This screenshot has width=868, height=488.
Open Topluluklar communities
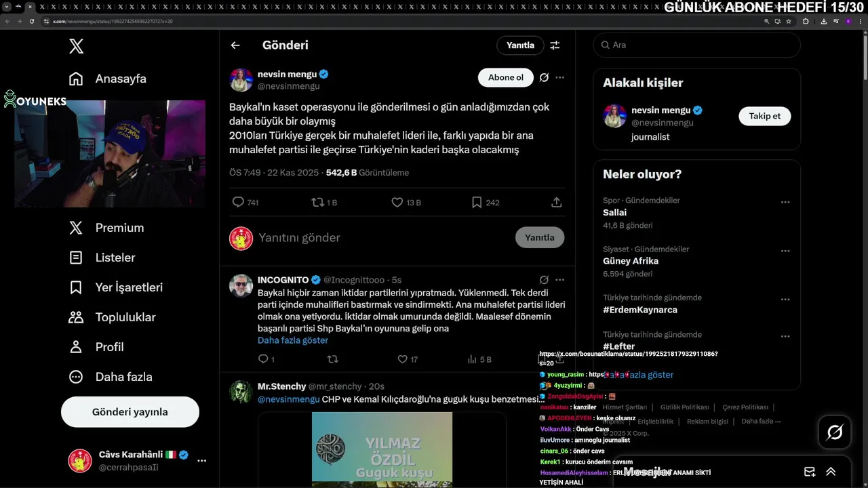pyautogui.click(x=113, y=317)
